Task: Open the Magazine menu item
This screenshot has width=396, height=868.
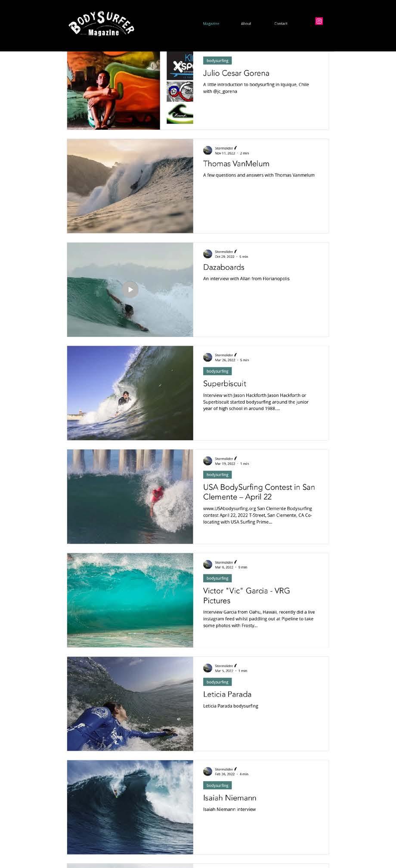Action: tap(211, 24)
